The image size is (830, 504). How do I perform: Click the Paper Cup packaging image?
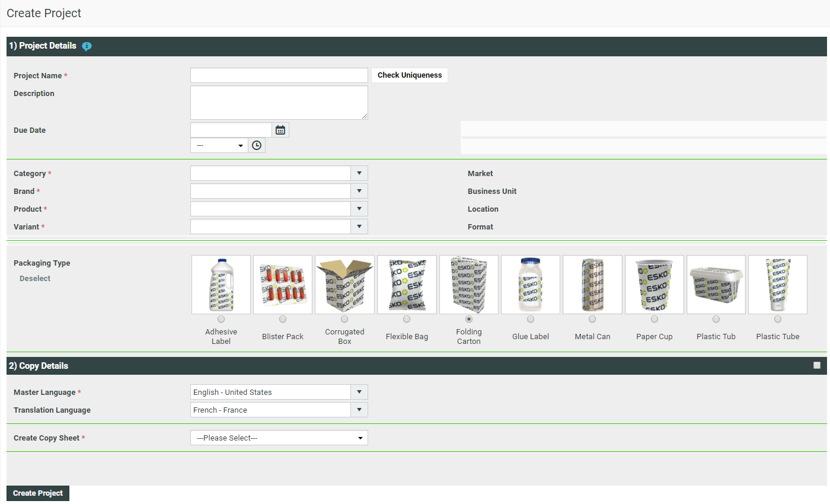pyautogui.click(x=654, y=285)
